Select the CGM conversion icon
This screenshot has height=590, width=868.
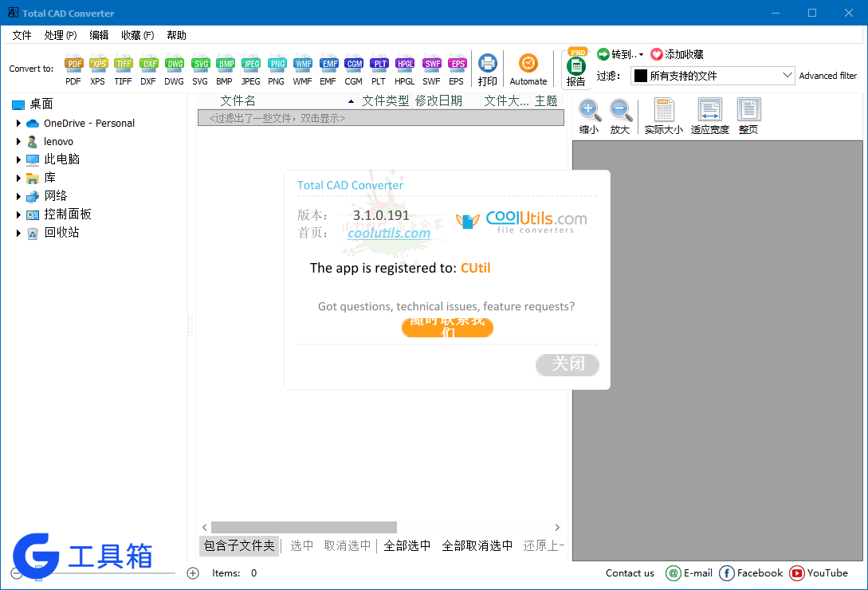[354, 70]
